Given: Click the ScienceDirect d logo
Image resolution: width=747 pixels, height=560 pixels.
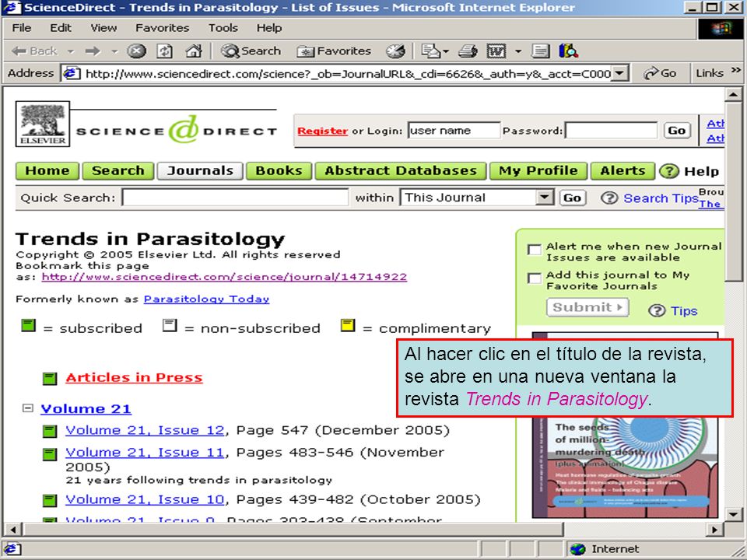Looking at the screenshot, I should 184,129.
